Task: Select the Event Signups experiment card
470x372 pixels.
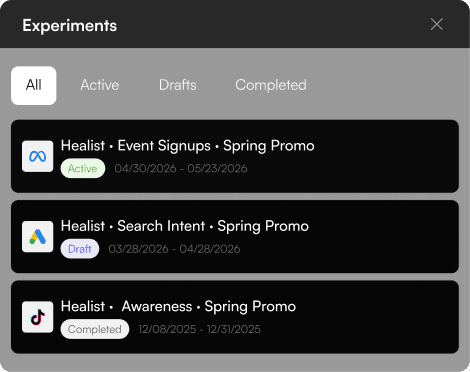Action: [x=235, y=156]
